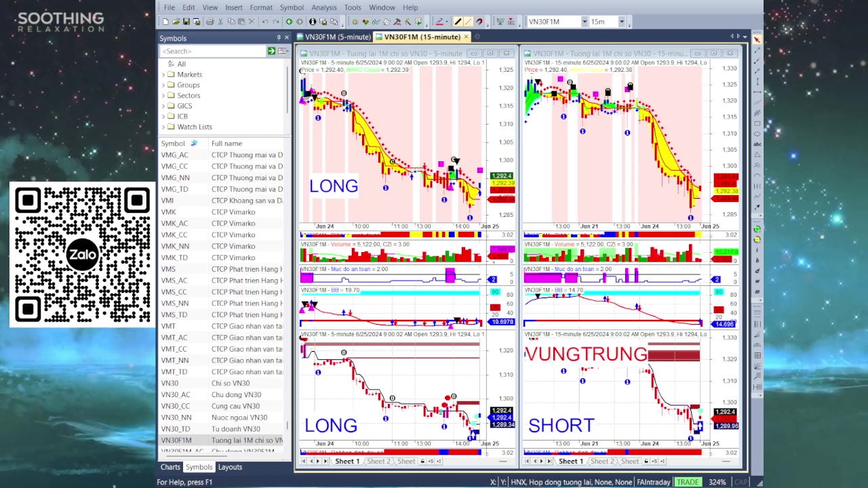Click the Save file toolbar icon
Screen dimensions: 868x488
[186, 22]
